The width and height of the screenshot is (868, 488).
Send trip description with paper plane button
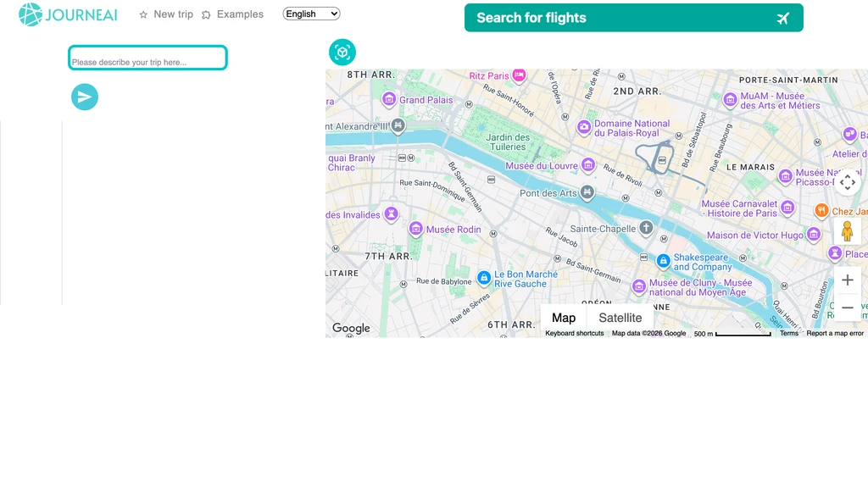[x=85, y=97]
